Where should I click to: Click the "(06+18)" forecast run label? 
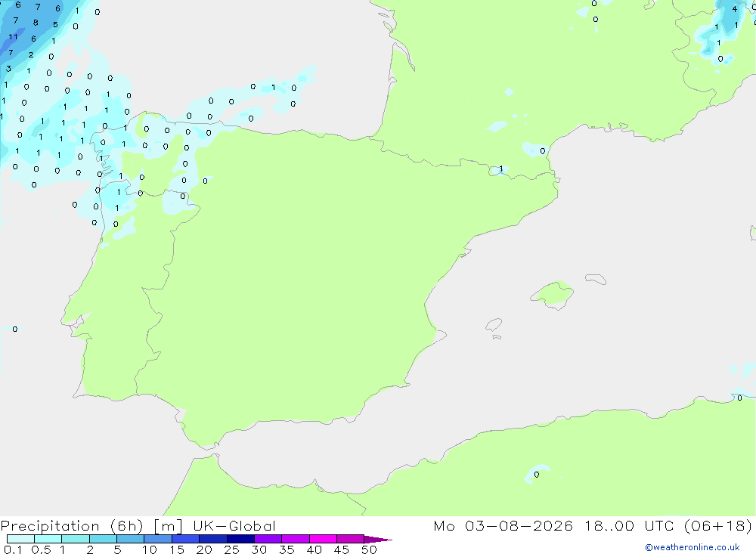718,525
